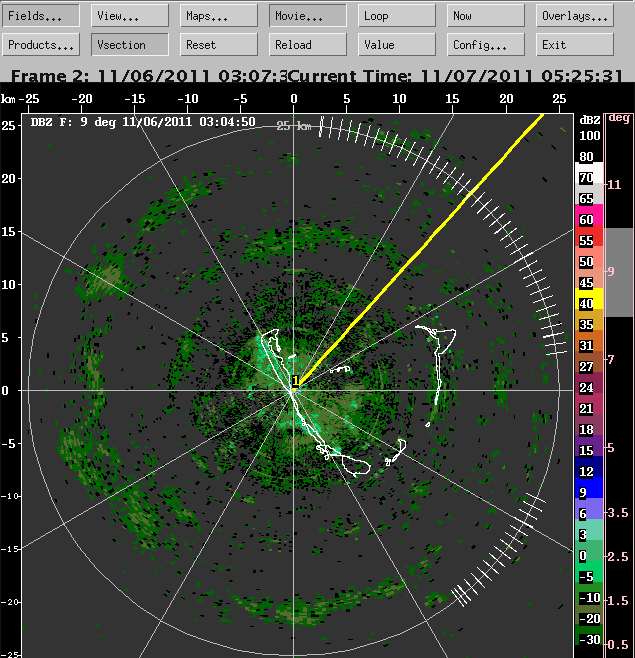The width and height of the screenshot is (635, 658).
Task: Click the 15 dBZ purple color swatch
Action: click(x=589, y=446)
